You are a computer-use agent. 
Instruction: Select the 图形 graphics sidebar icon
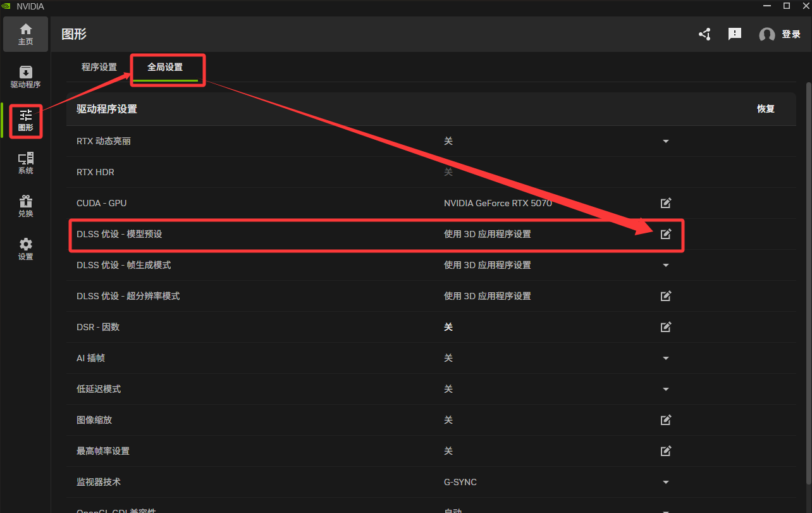click(x=25, y=120)
